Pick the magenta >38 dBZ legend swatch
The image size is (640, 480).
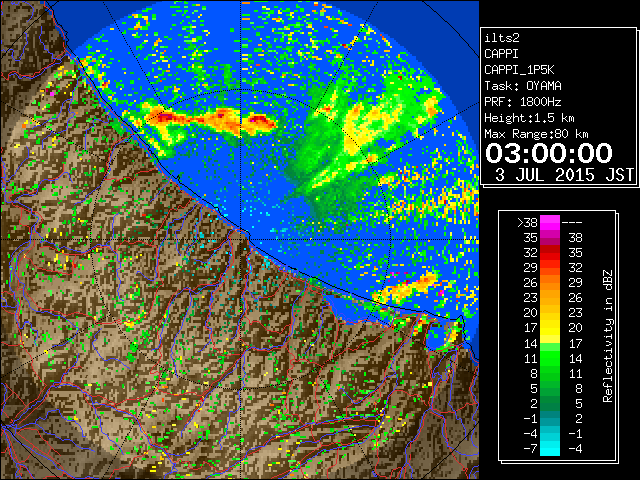point(550,223)
